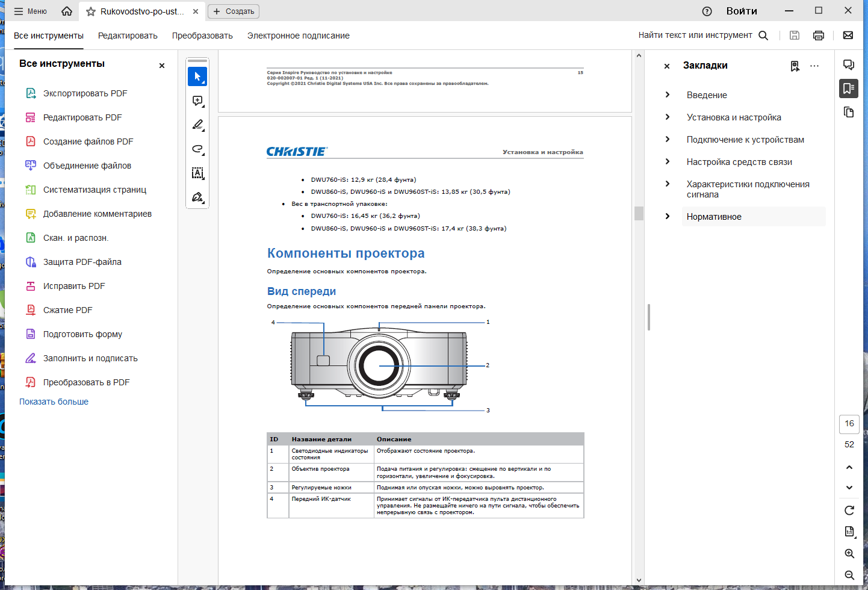Pick the text box tool
The image size is (868, 590).
point(197,173)
